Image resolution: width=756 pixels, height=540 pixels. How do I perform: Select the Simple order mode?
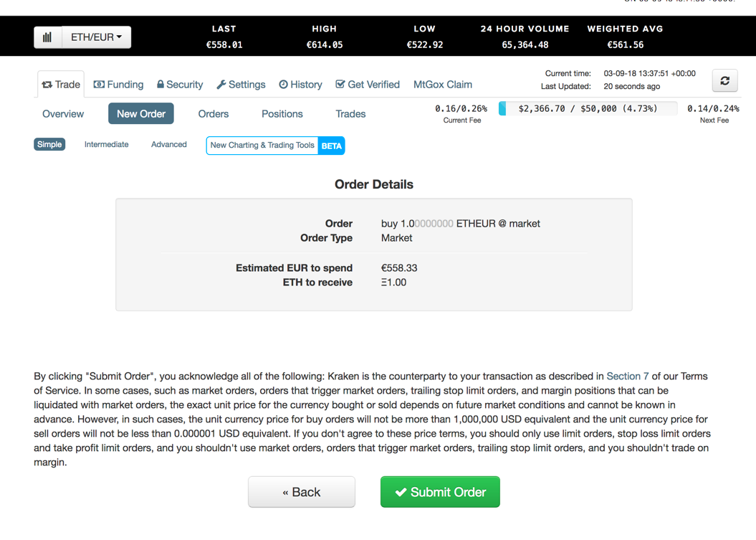pos(49,144)
